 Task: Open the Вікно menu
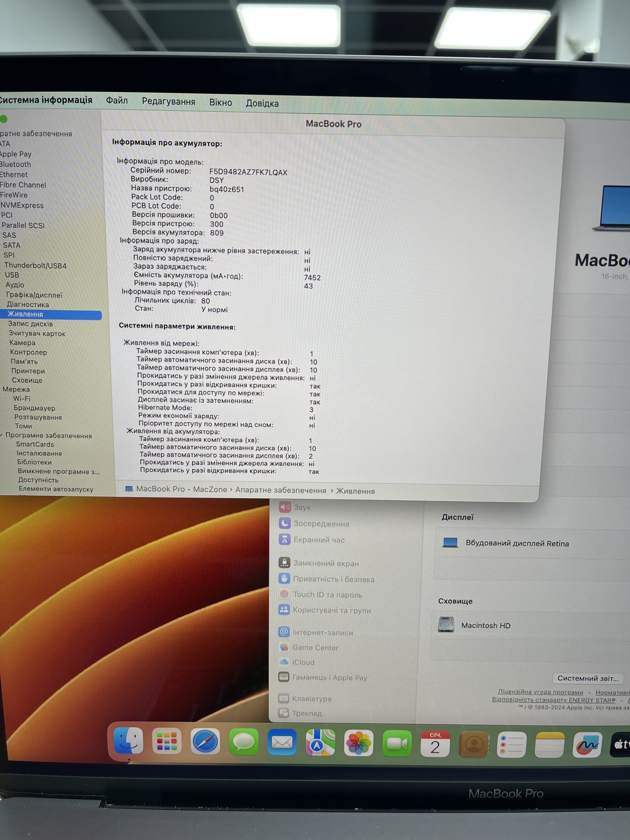(220, 102)
